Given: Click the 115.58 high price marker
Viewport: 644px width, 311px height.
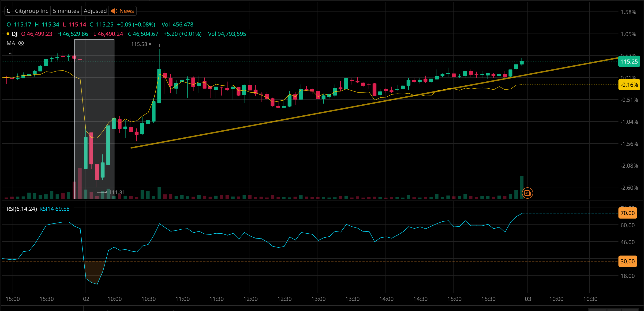Looking at the screenshot, I should pyautogui.click(x=139, y=44).
